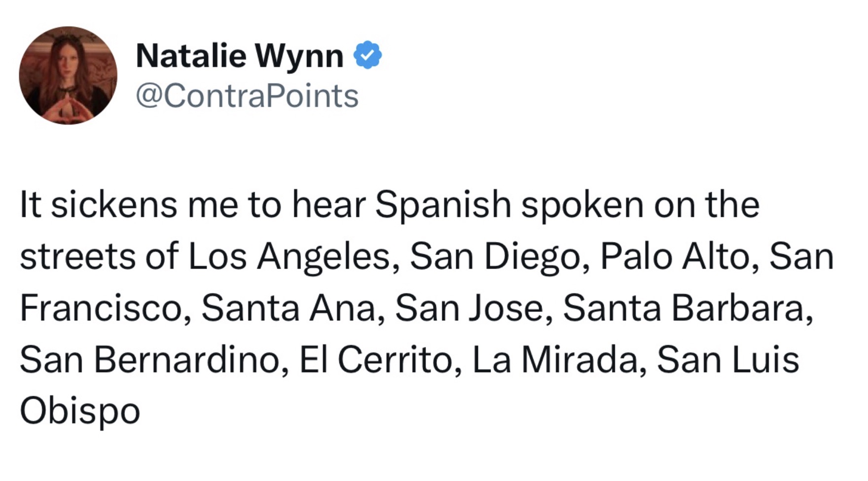Click the word "streets" in the tweet
This screenshot has height=481, width=868.
click(77, 257)
